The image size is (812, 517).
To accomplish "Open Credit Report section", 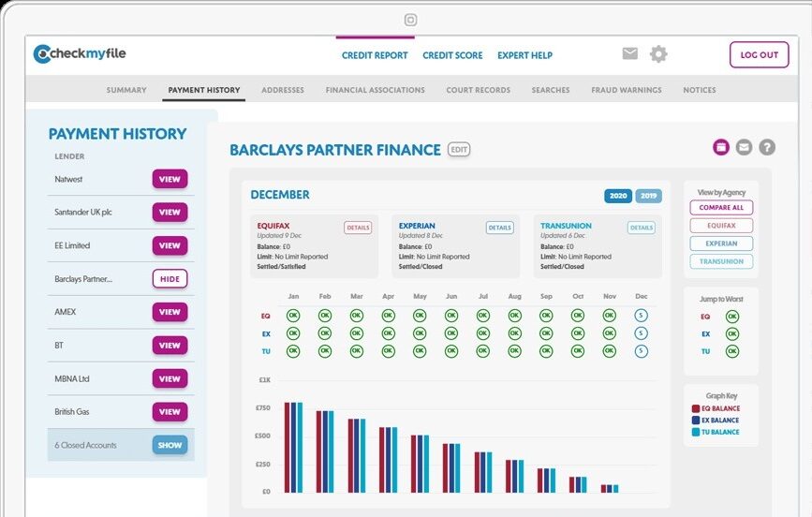I will coord(375,55).
